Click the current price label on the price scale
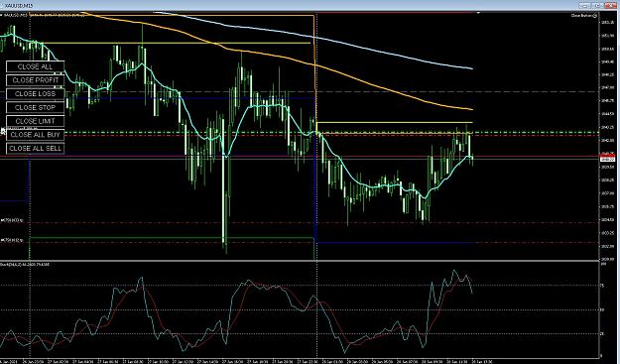This screenshot has width=620, height=364. click(607, 159)
